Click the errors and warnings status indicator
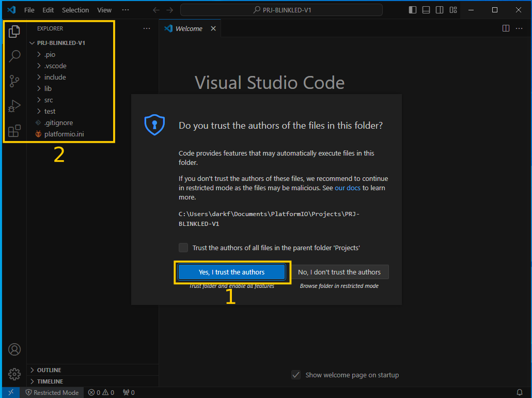 pos(101,392)
